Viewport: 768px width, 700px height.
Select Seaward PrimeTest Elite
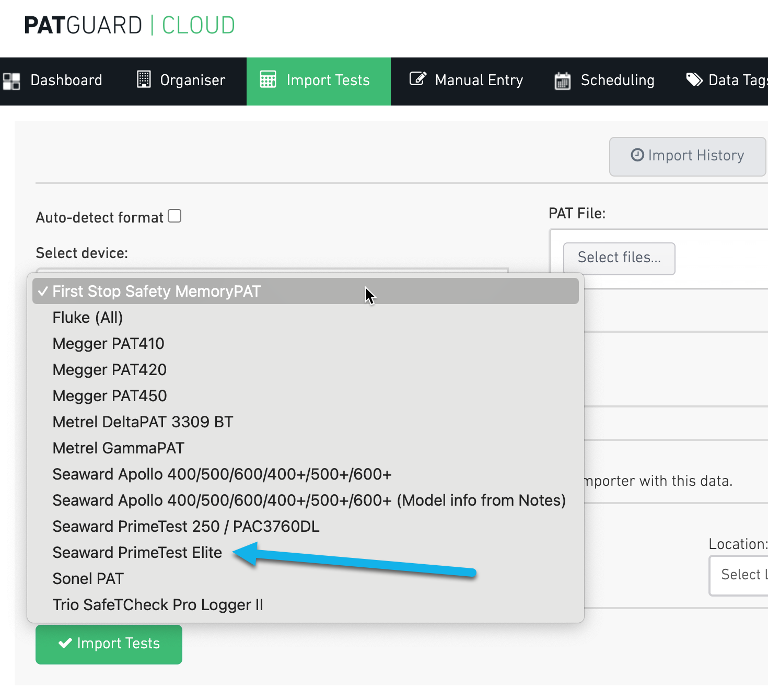(x=306, y=552)
